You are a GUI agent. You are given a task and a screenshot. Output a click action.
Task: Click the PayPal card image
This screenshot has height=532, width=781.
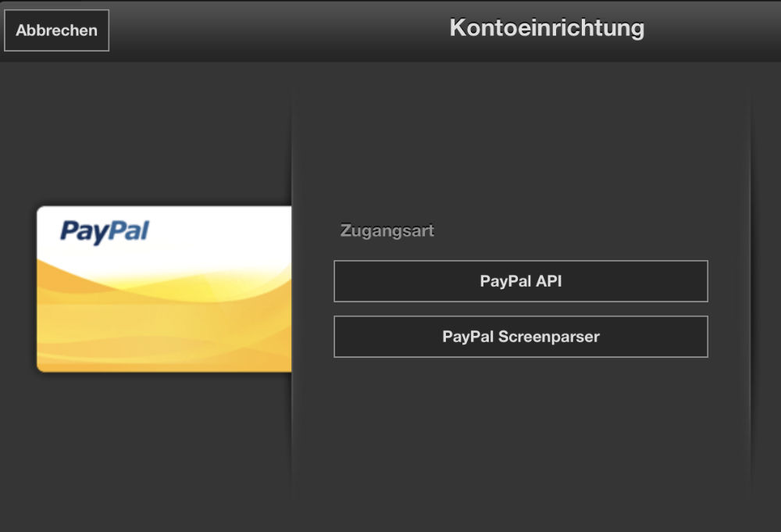[164, 289]
